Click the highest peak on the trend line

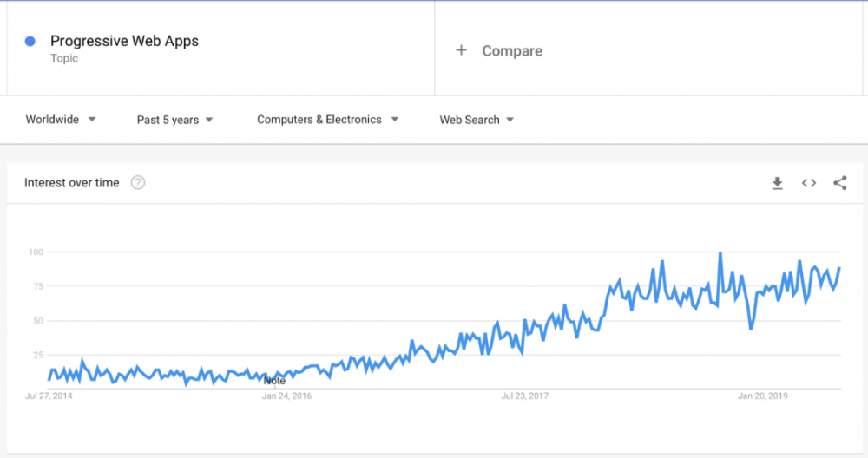pyautogui.click(x=720, y=253)
